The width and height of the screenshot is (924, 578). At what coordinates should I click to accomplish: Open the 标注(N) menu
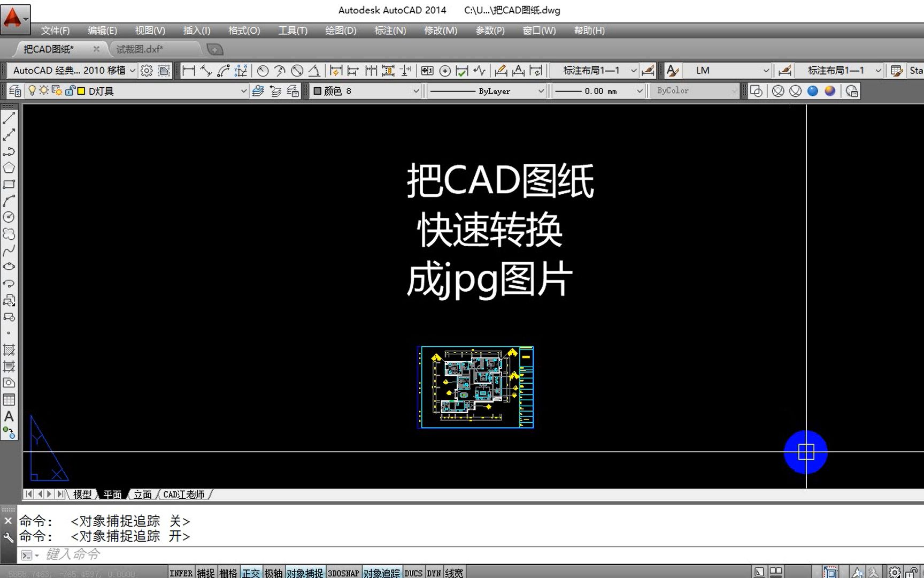click(390, 31)
